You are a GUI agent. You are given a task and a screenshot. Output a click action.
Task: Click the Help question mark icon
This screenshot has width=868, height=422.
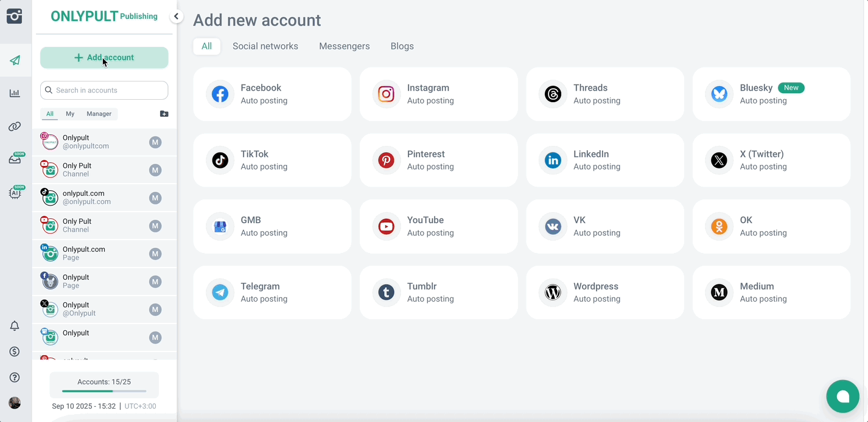(15, 377)
